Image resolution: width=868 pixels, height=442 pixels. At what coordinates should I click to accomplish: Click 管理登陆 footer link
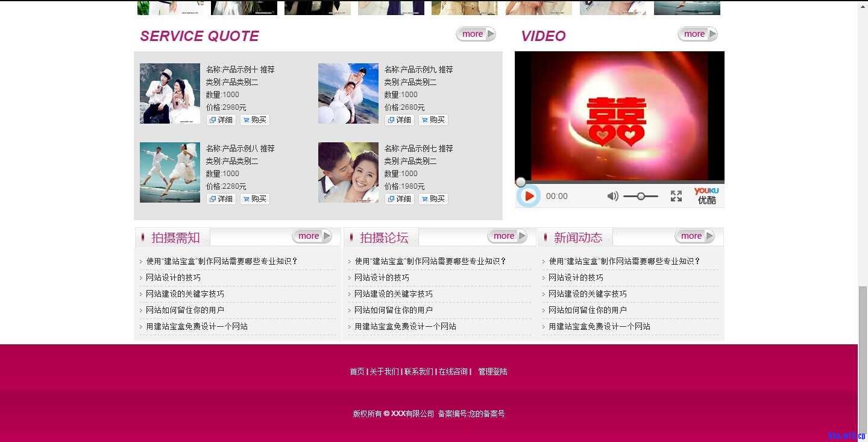point(492,371)
